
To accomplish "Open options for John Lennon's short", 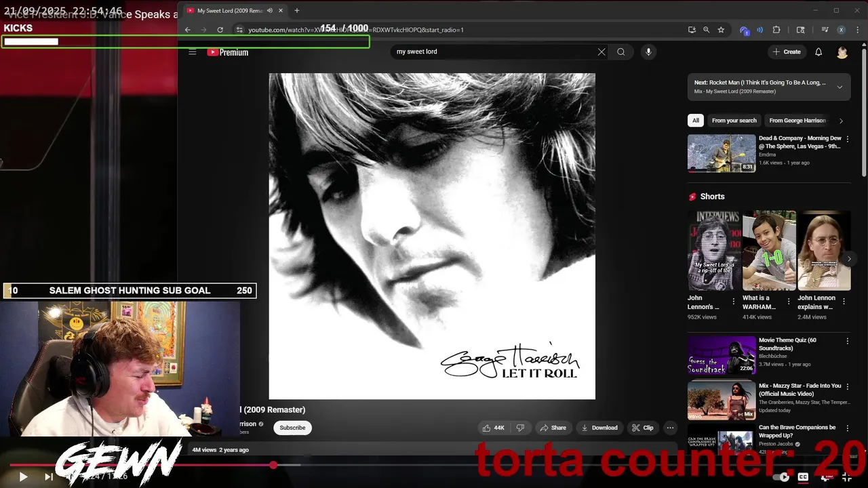I will point(733,302).
